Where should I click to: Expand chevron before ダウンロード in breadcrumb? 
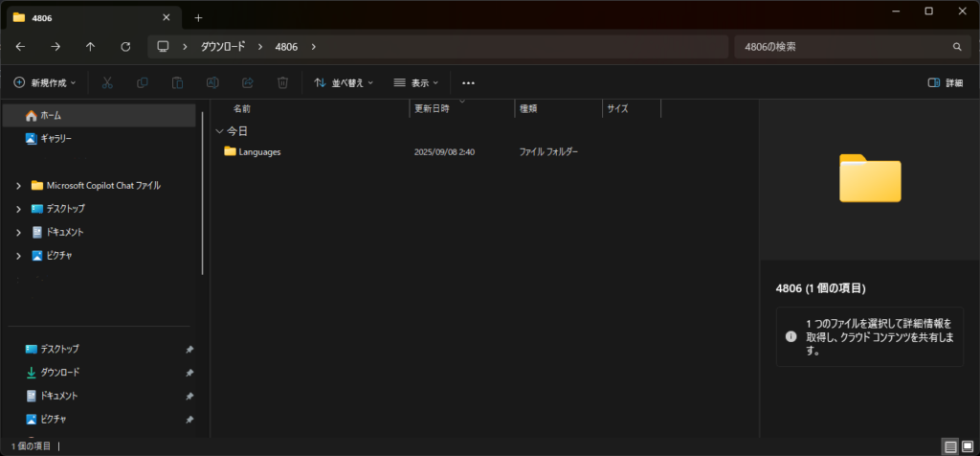click(185, 46)
